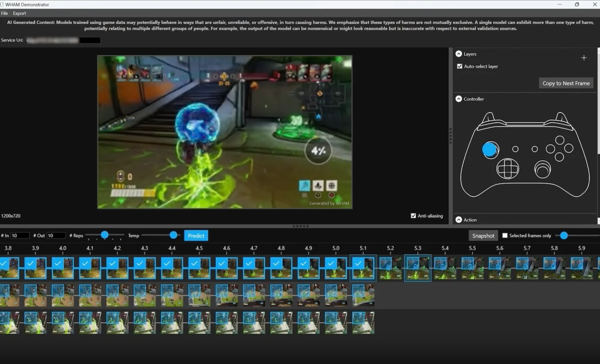The image size is (600, 364).
Task: Click the right analog stick on the controller
Action: pos(543,169)
